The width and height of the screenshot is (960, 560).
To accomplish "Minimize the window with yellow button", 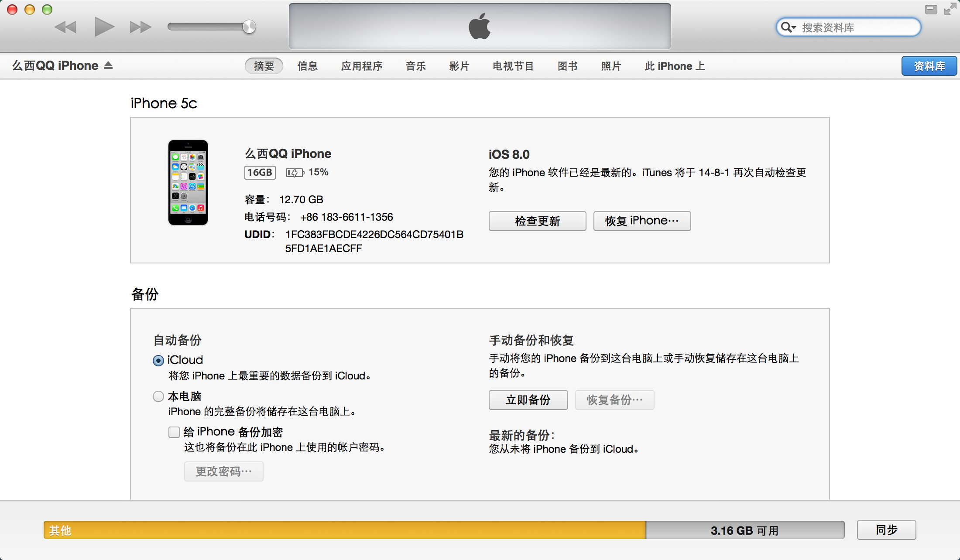I will coord(30,9).
